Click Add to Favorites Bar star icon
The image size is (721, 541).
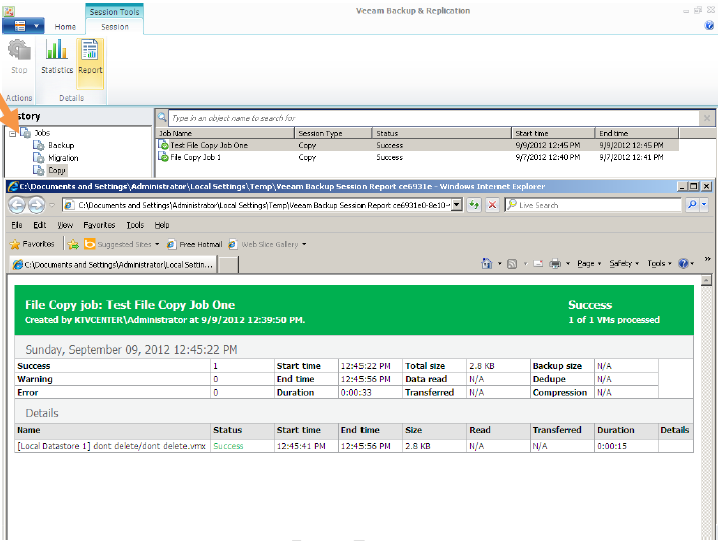pos(73,244)
